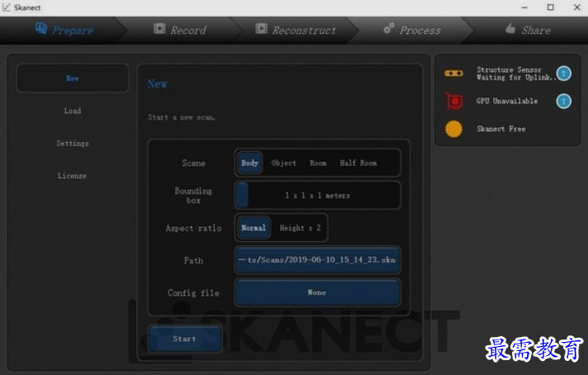Viewport: 588px width, 375px height.
Task: Select Height x 2 aspect ratio
Action: click(300, 228)
